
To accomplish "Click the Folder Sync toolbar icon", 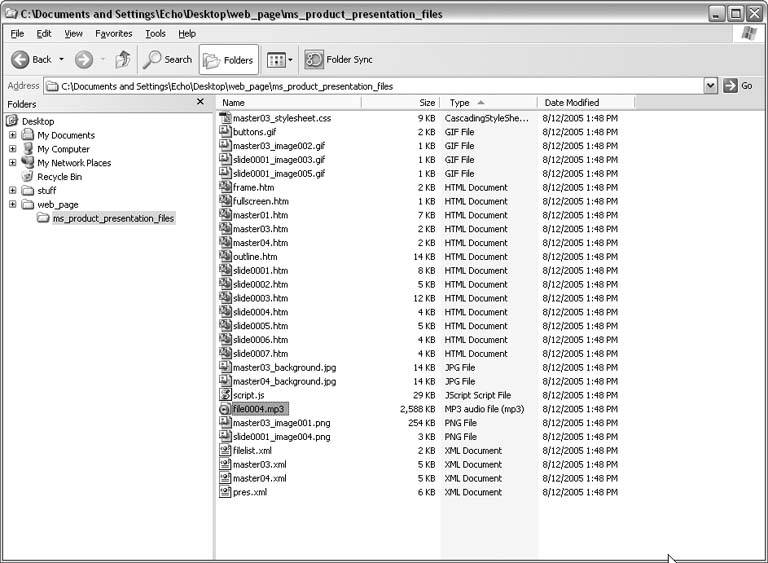I will pos(314,59).
